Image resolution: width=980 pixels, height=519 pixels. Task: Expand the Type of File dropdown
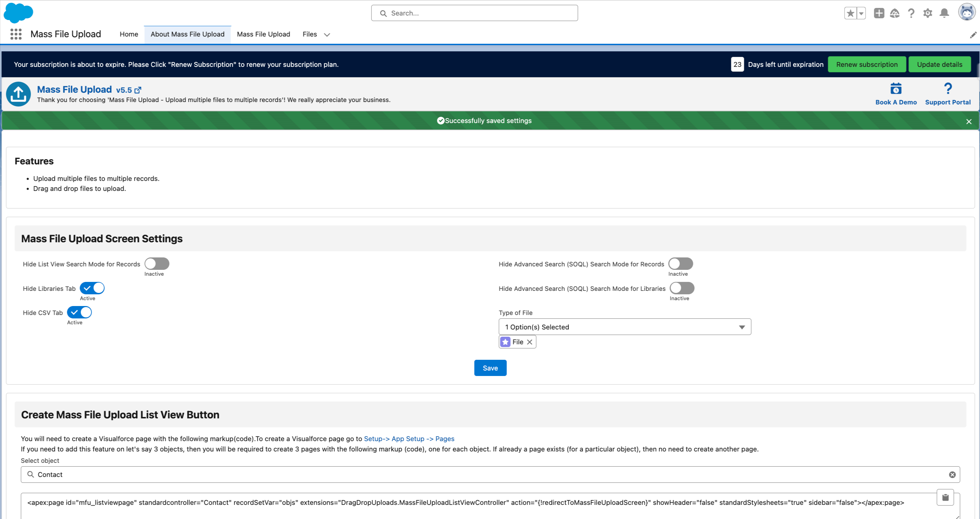tap(625, 327)
